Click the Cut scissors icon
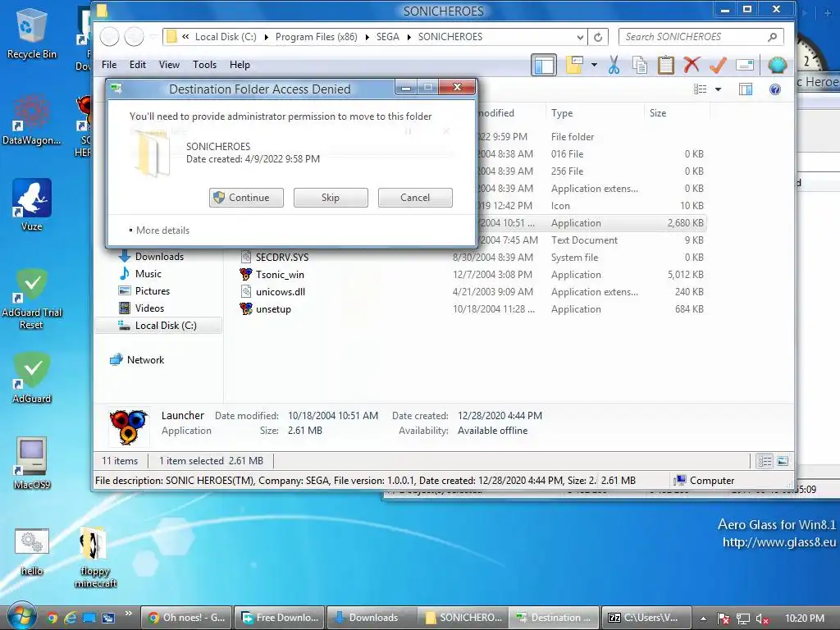Screen dimensions: 840x630 pos(614,65)
